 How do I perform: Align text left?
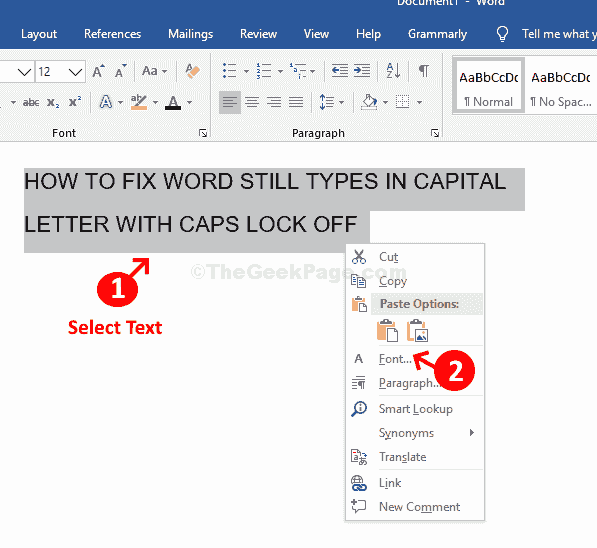(x=230, y=102)
